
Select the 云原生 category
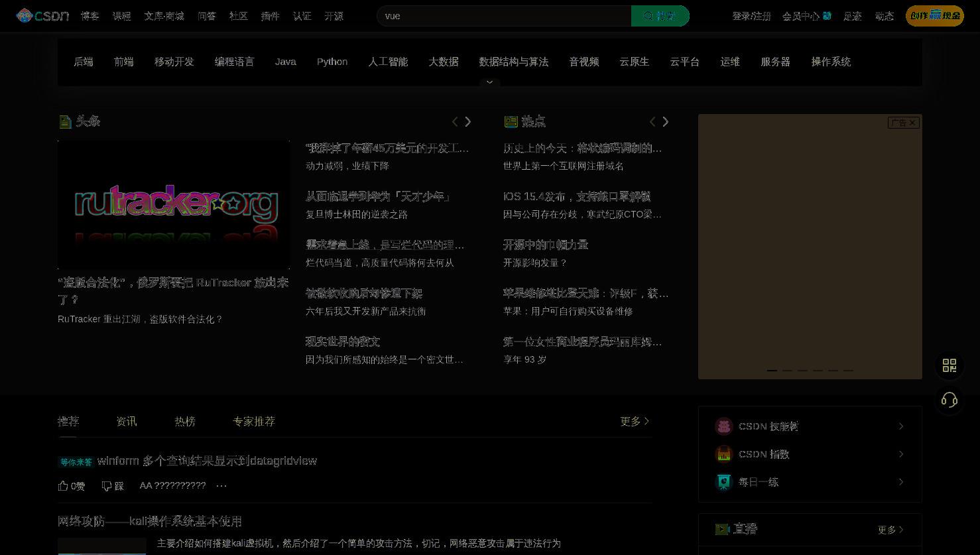coord(635,62)
